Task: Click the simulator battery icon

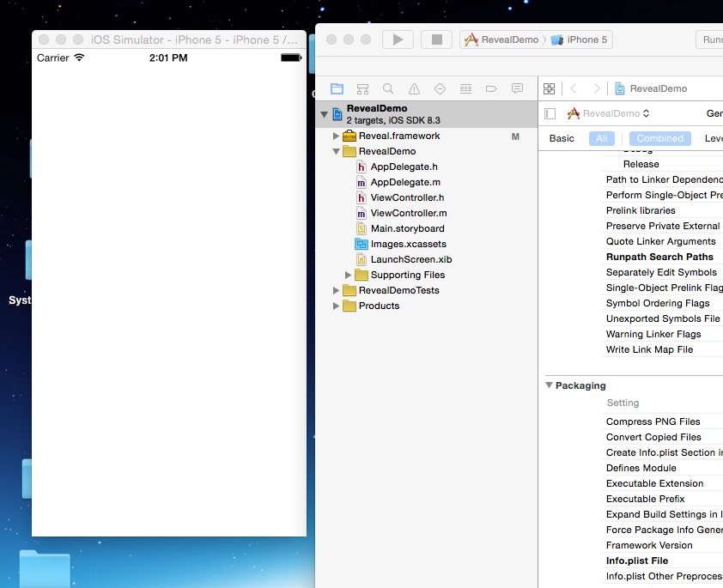Action: pyautogui.click(x=291, y=58)
